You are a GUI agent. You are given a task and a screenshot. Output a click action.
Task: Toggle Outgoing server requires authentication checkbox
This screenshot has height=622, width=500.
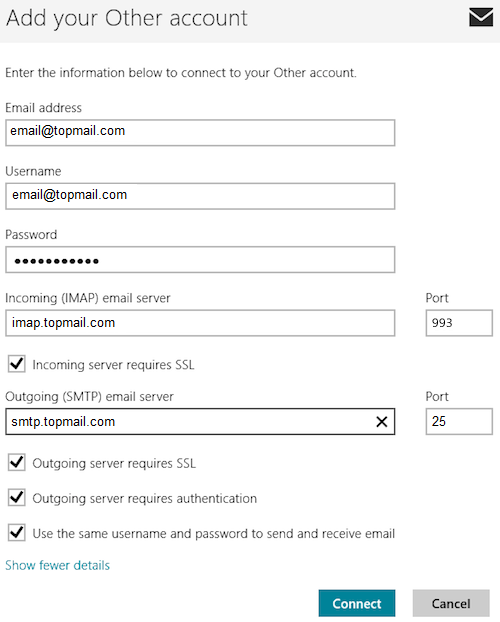point(17,497)
